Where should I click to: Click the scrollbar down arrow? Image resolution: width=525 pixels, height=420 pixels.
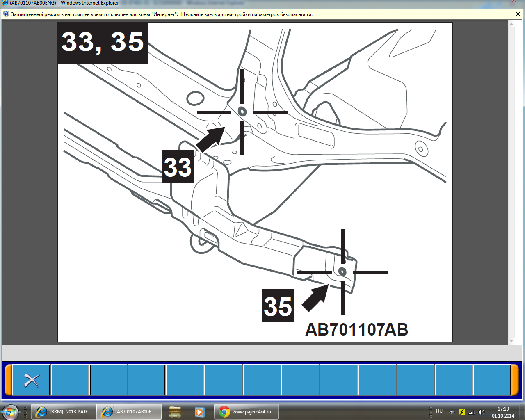click(511, 341)
